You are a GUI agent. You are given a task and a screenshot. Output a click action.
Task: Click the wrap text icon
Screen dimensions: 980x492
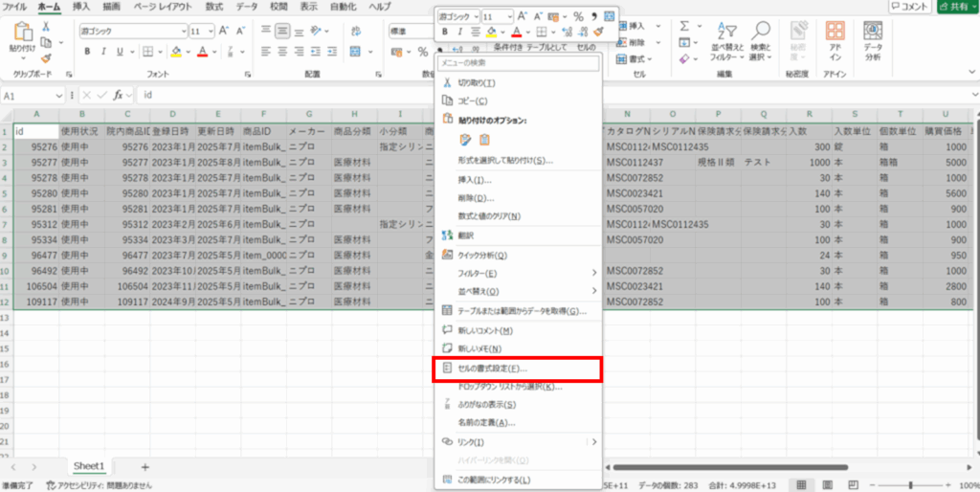[x=356, y=30]
